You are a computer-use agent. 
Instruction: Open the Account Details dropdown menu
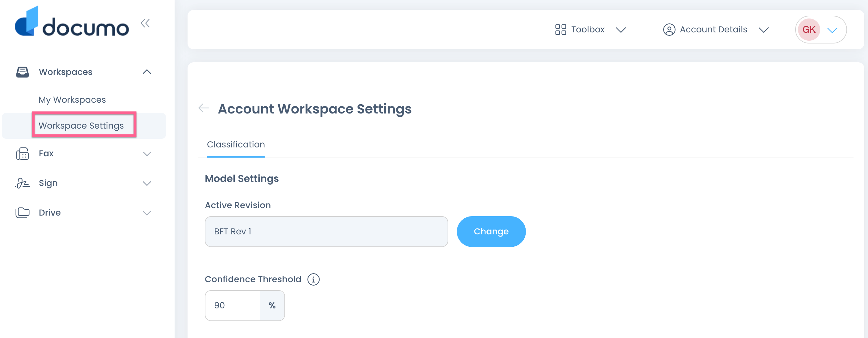point(763,30)
